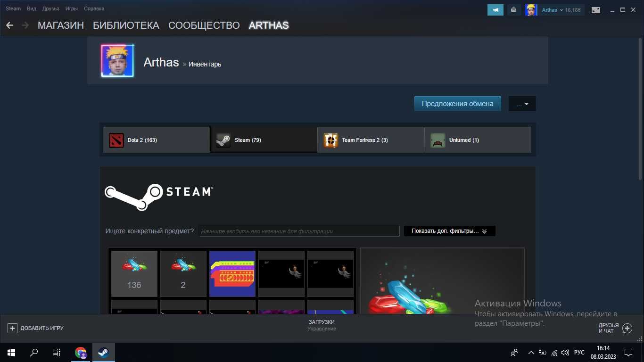Open the Wi-Fi network icon
The width and height of the screenshot is (644, 362).
coord(554,353)
